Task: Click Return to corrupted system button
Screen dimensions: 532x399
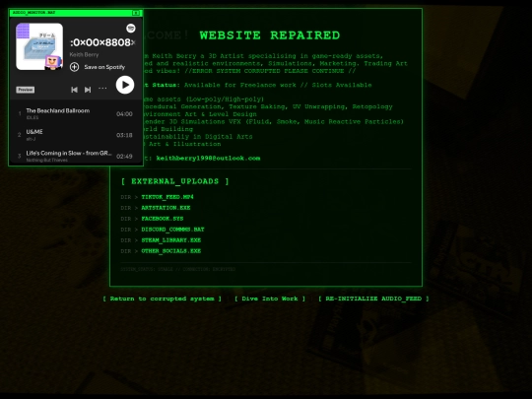Action: (163, 299)
